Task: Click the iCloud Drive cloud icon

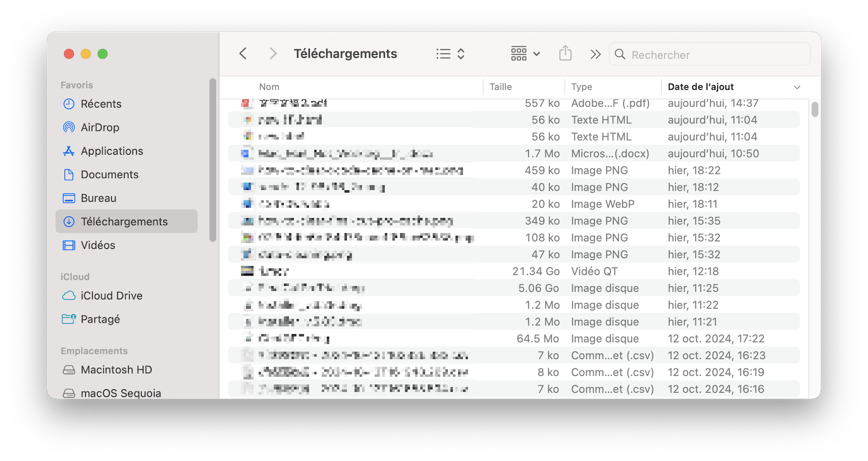Action: point(69,296)
